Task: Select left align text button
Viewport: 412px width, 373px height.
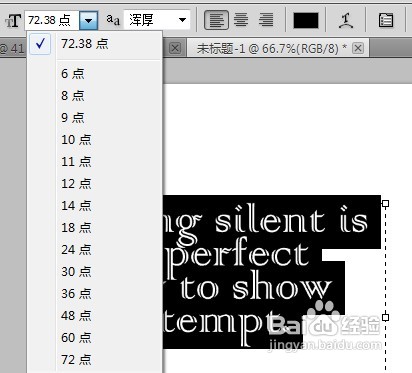Action: pyautogui.click(x=216, y=20)
